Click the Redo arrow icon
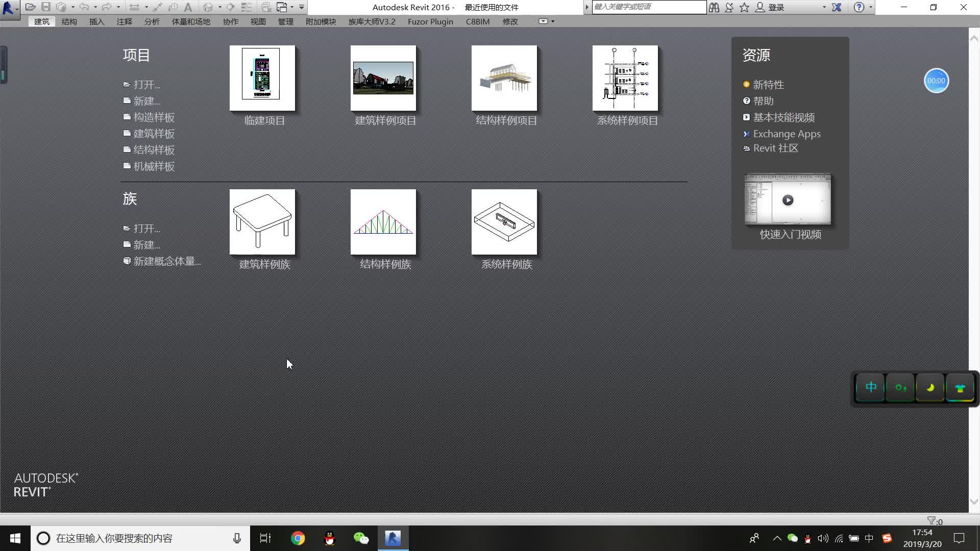 [107, 7]
